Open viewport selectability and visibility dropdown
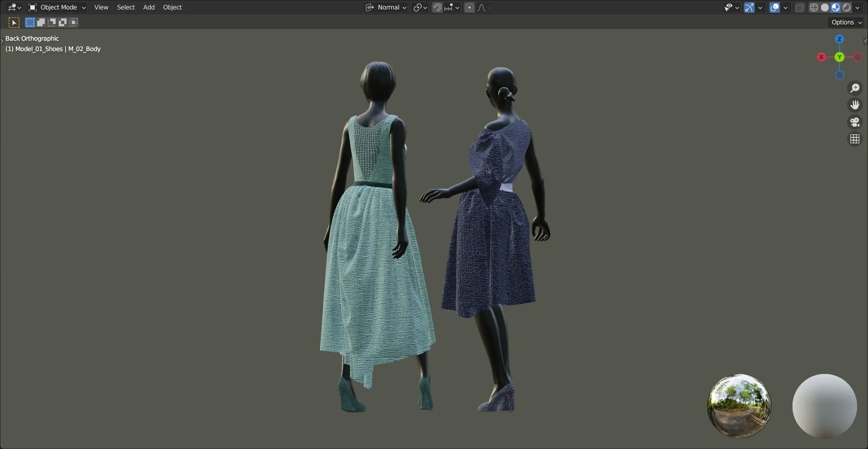Screen dimensions: 868x449 (x=731, y=7)
